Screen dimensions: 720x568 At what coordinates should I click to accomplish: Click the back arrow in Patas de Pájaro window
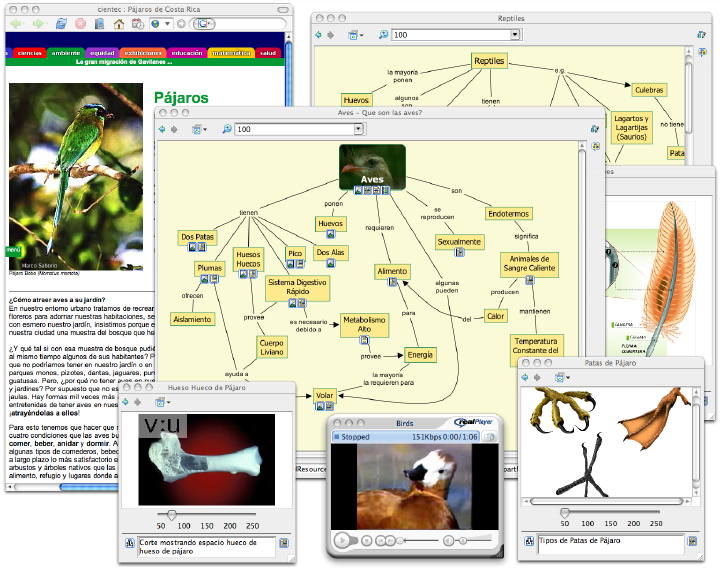525,377
